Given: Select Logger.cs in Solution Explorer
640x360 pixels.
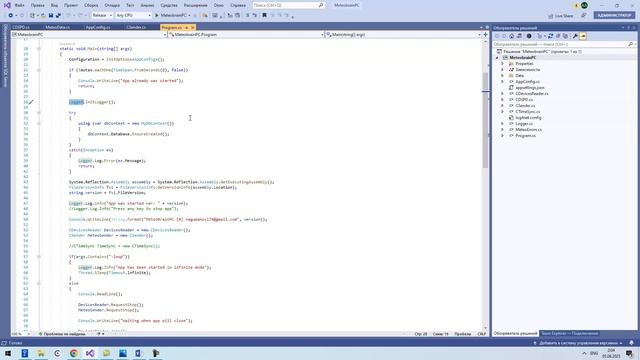Looking at the screenshot, I should 524,124.
